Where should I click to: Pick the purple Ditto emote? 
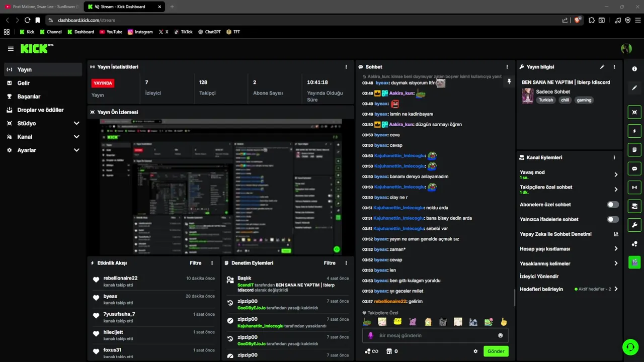(x=413, y=322)
